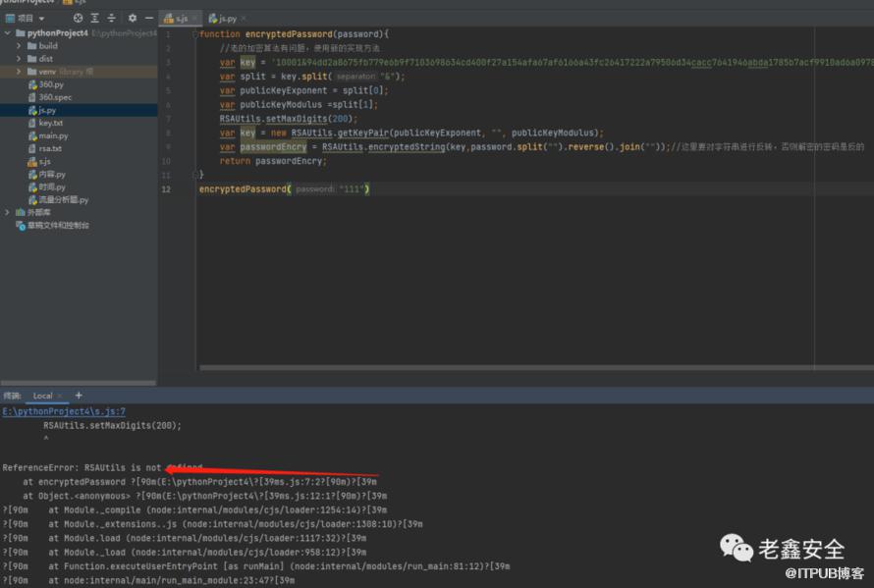This screenshot has width=874, height=588.
Task: Collapse the pythonProject4 root node
Action: pyautogui.click(x=8, y=33)
